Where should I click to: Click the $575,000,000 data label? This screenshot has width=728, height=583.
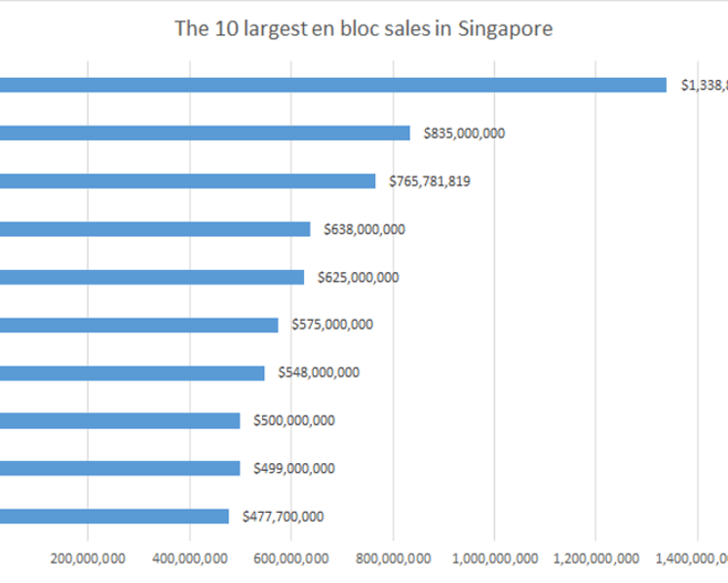[332, 325]
